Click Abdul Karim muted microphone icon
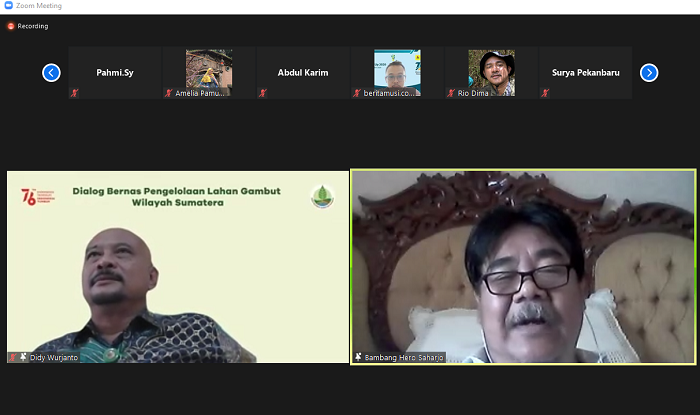The height and width of the screenshot is (415, 700). [x=263, y=93]
